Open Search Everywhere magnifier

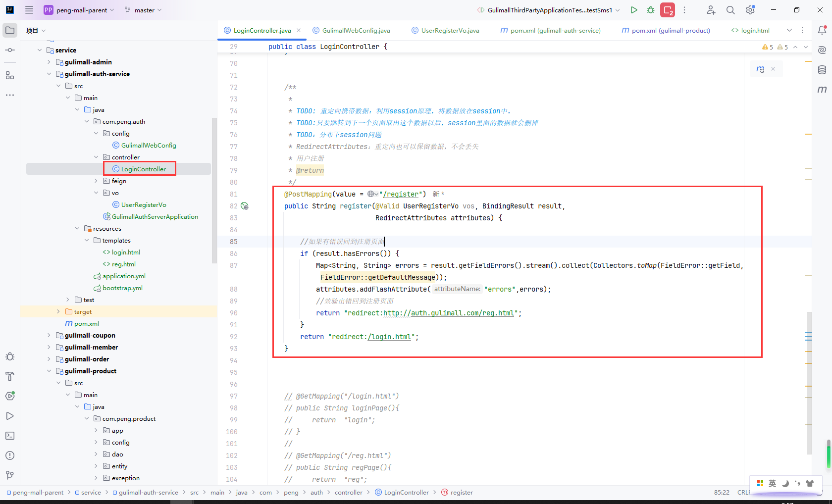pyautogui.click(x=730, y=10)
